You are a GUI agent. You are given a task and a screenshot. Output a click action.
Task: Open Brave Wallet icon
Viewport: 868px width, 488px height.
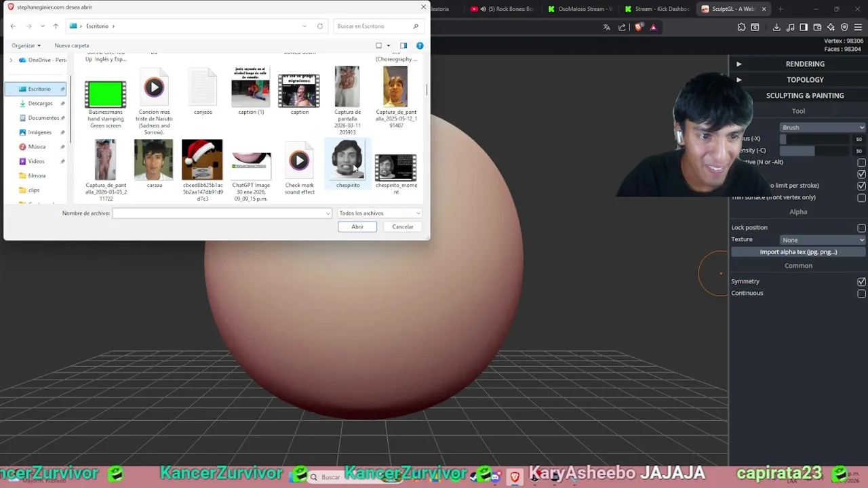tap(817, 27)
